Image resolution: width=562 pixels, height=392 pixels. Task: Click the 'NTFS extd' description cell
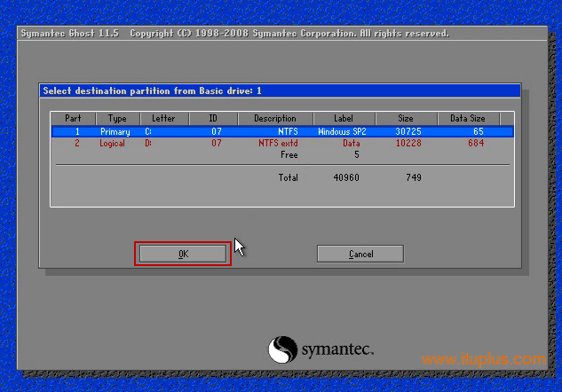[x=278, y=143]
